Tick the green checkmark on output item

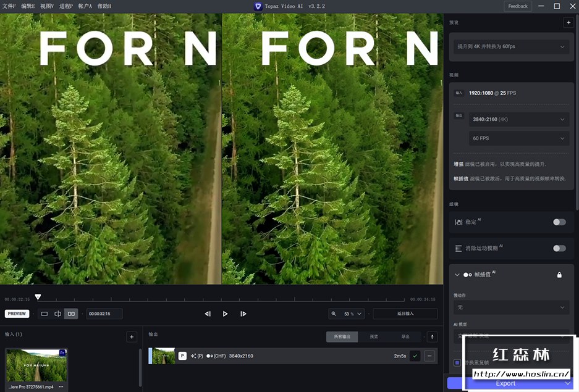pyautogui.click(x=415, y=356)
